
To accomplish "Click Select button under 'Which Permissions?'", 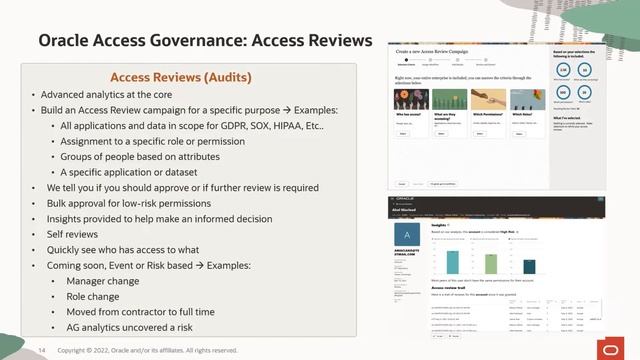I will [480, 133].
